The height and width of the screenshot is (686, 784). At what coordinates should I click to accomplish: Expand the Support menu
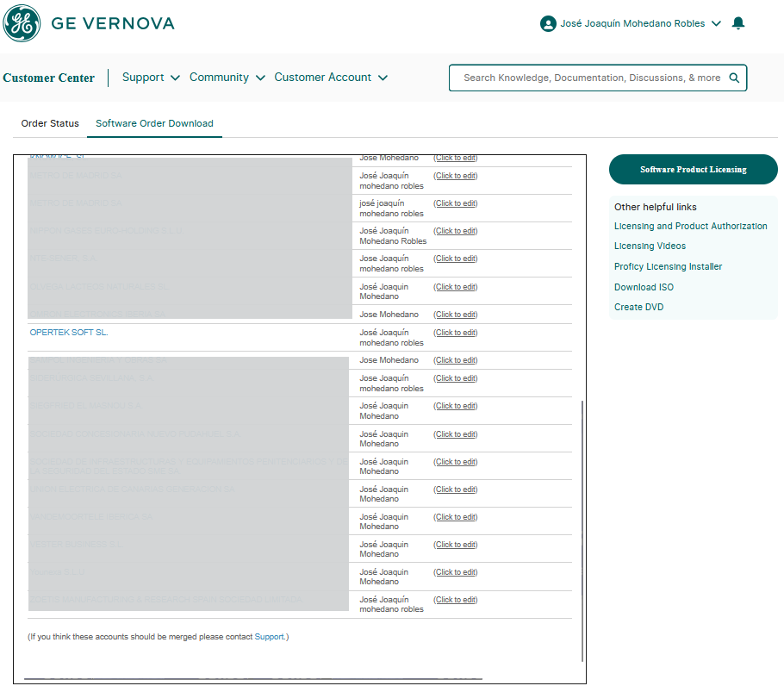pyautogui.click(x=151, y=78)
